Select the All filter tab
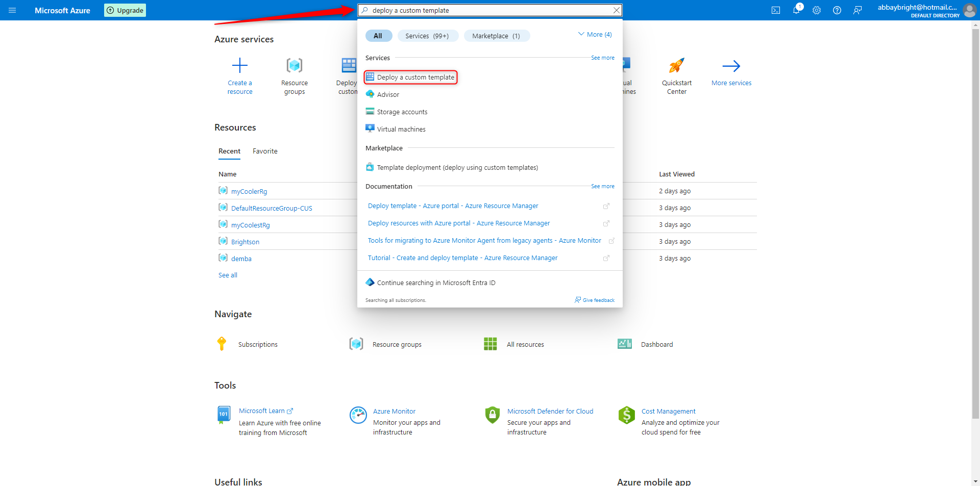The width and height of the screenshot is (980, 486). pos(378,36)
